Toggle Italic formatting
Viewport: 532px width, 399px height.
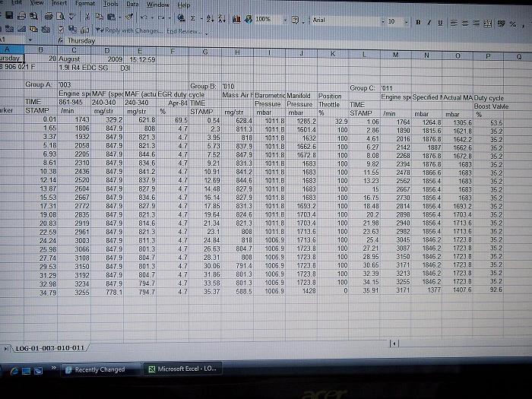pyautogui.click(x=429, y=22)
